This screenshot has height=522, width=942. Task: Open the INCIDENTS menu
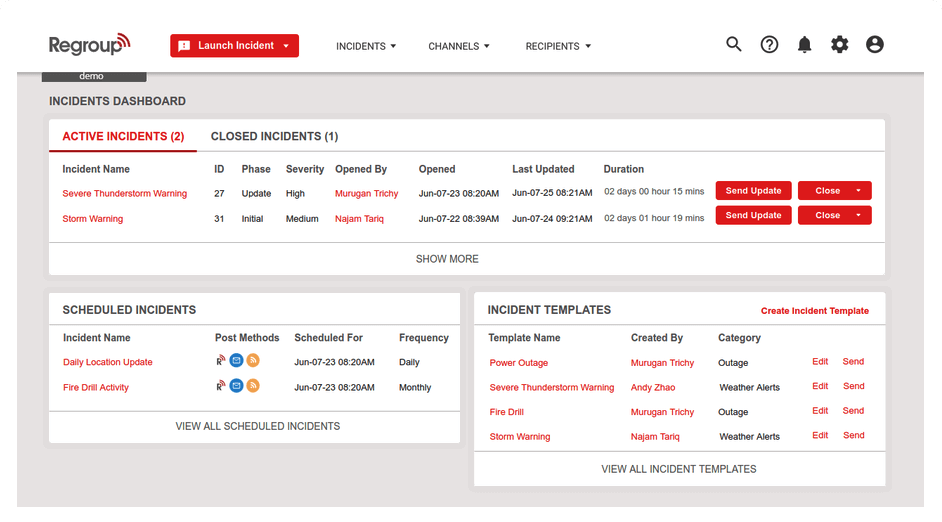(366, 46)
